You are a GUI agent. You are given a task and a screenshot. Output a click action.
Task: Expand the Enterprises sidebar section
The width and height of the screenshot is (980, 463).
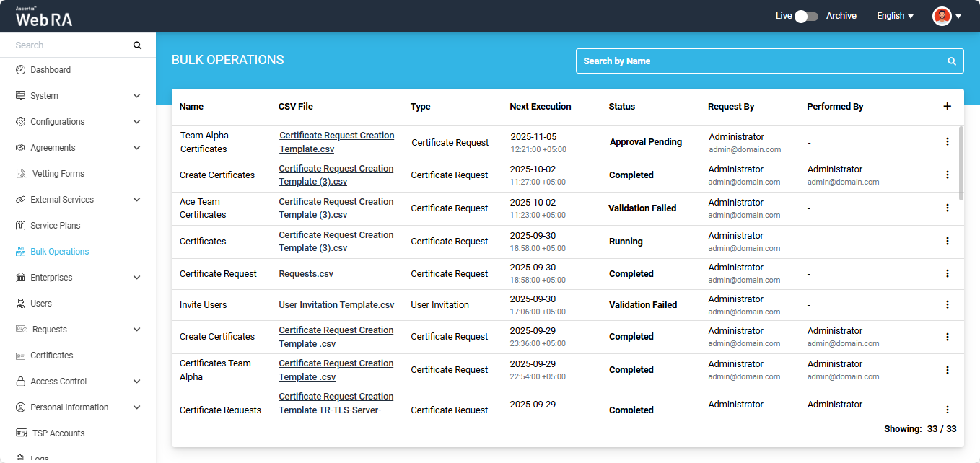pos(137,278)
